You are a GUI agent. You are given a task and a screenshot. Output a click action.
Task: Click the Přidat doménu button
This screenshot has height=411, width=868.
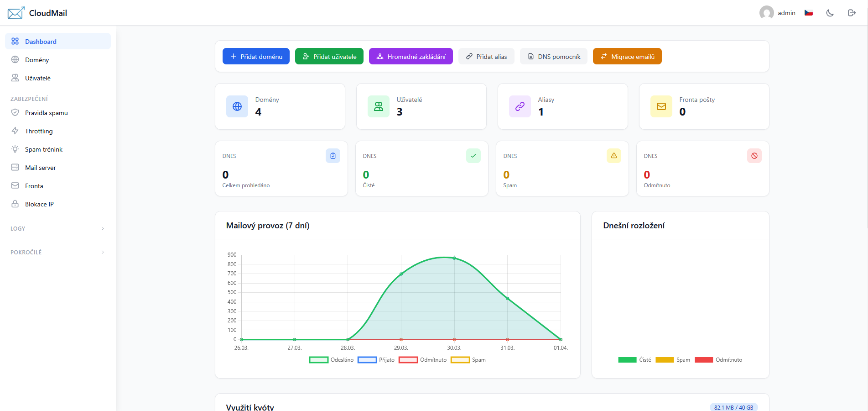pyautogui.click(x=256, y=56)
